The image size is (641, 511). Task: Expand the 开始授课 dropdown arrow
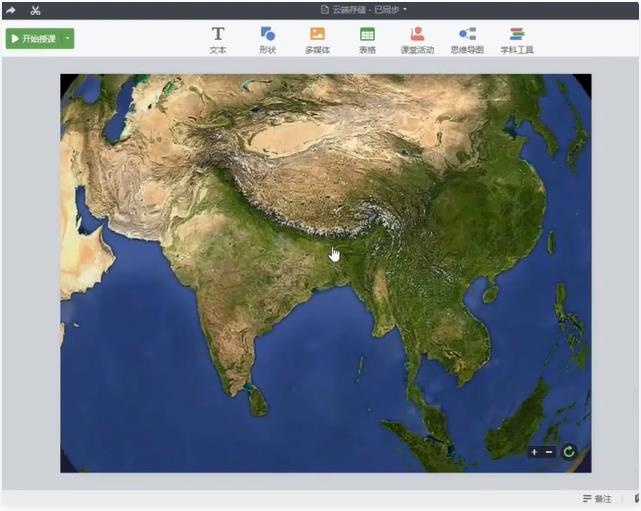[68, 38]
